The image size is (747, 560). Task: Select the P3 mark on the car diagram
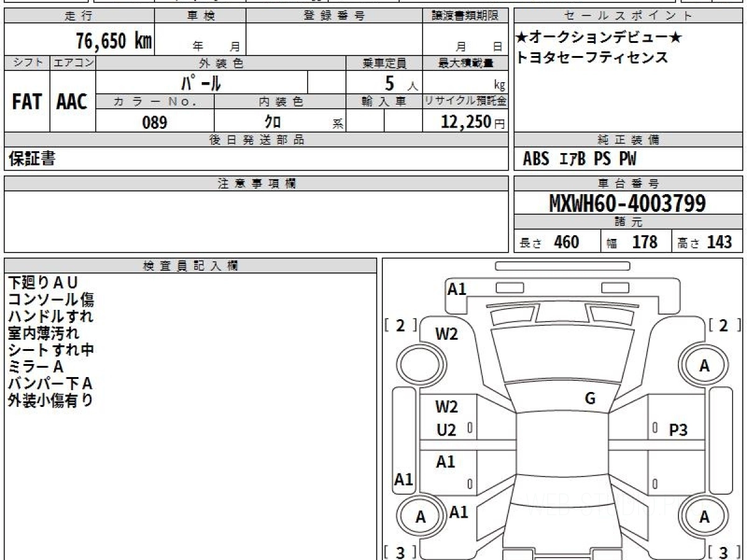pos(678,429)
